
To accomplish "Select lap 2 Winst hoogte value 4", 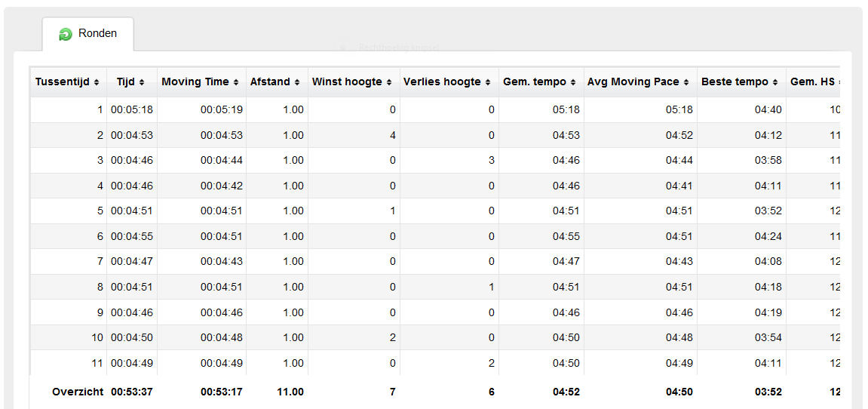I will pos(354,135).
